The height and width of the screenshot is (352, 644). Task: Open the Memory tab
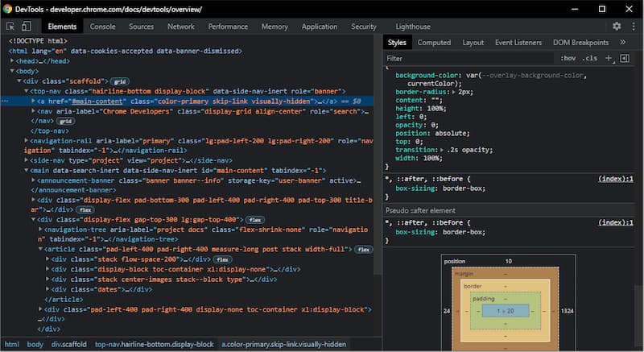point(275,27)
